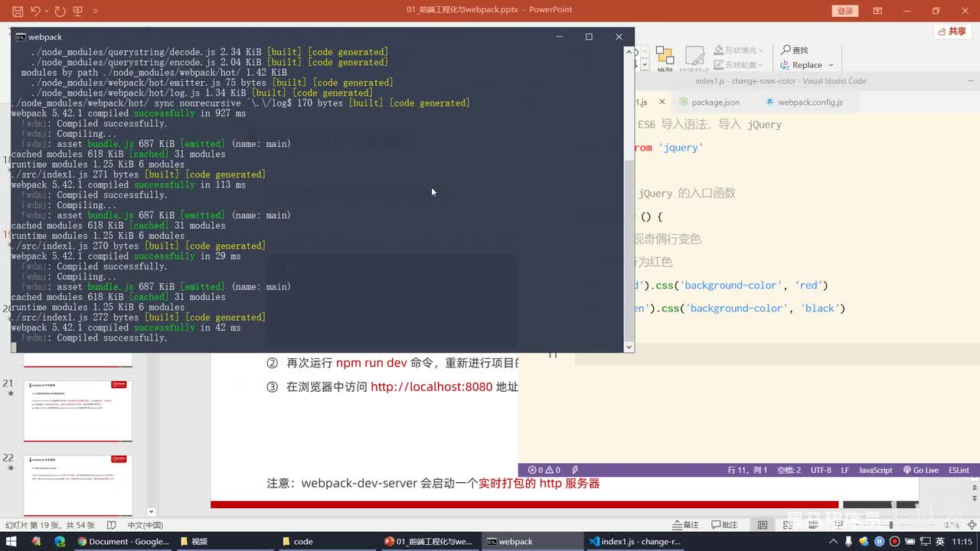Viewport: 980px width, 551px height.
Task: Close the index1.js editor tab
Action: [662, 102]
